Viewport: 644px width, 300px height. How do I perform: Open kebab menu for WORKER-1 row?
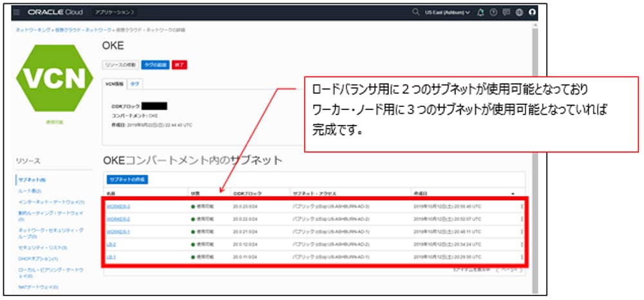click(522, 232)
